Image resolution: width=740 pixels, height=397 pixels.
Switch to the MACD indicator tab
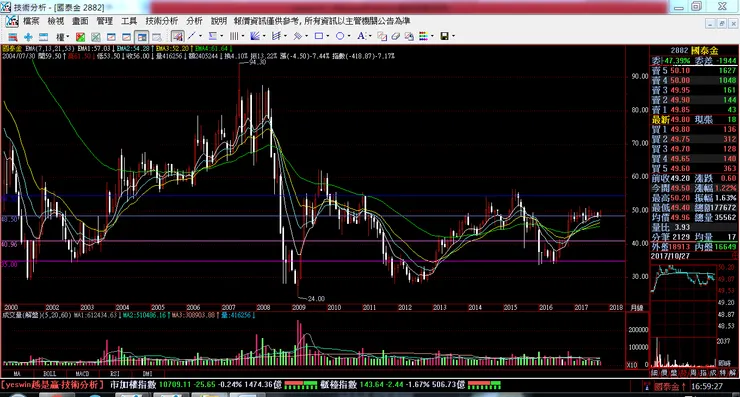82,373
